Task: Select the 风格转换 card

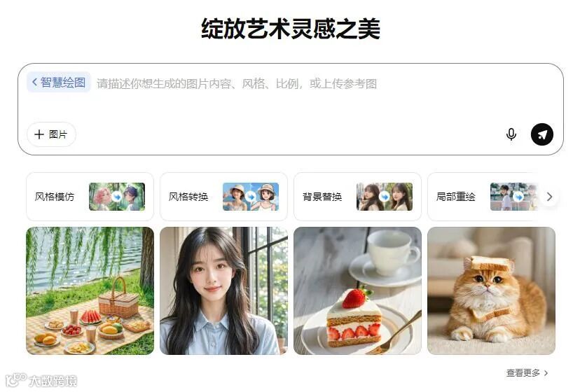Action: (x=223, y=197)
